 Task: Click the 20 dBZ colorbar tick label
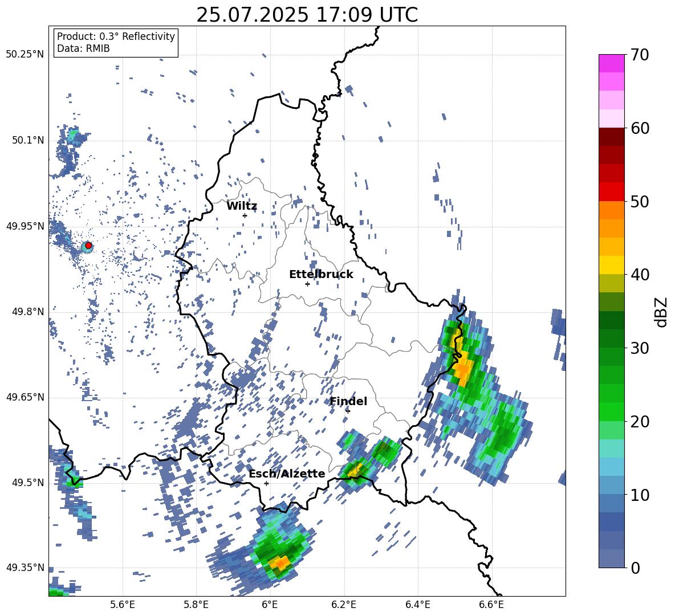click(x=639, y=422)
